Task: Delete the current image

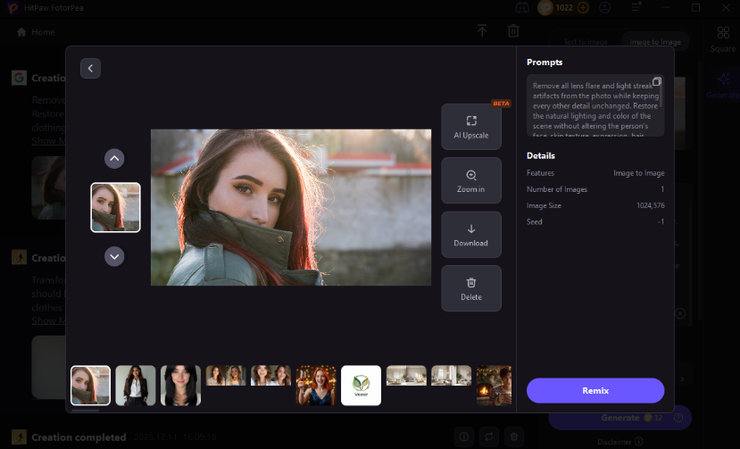Action: [x=471, y=288]
